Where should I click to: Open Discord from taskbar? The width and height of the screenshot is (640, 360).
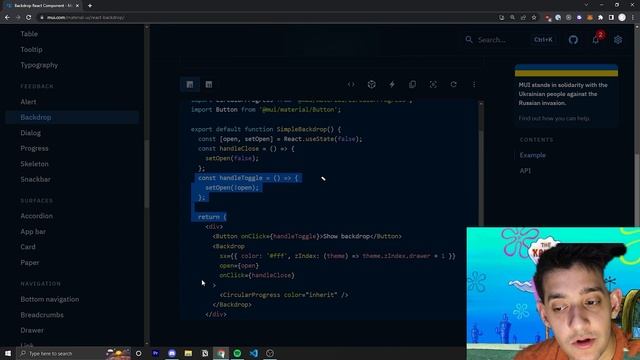point(172,353)
